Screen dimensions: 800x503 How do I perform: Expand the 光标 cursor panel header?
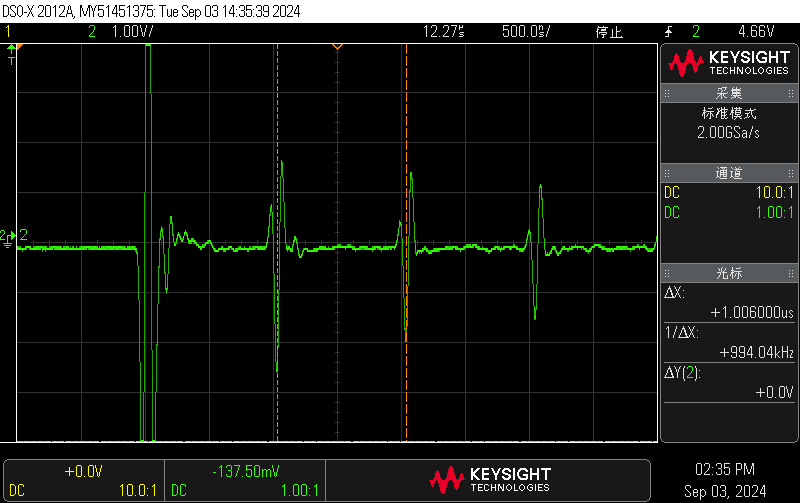click(x=729, y=273)
